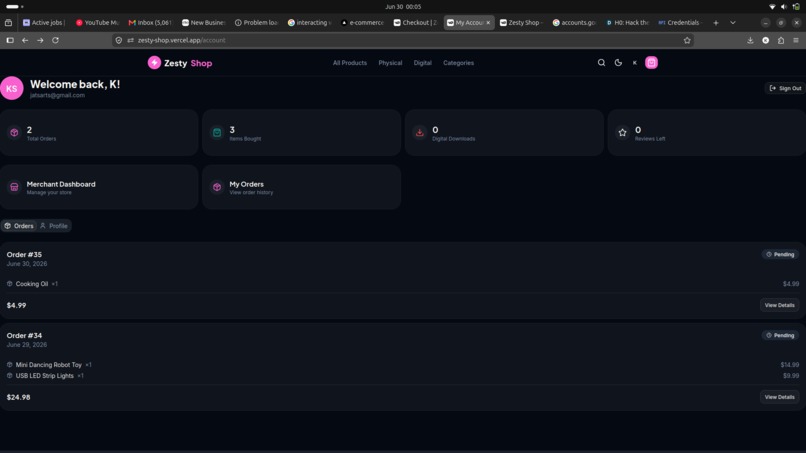
Task: Open Digital products nav link
Action: [423, 63]
